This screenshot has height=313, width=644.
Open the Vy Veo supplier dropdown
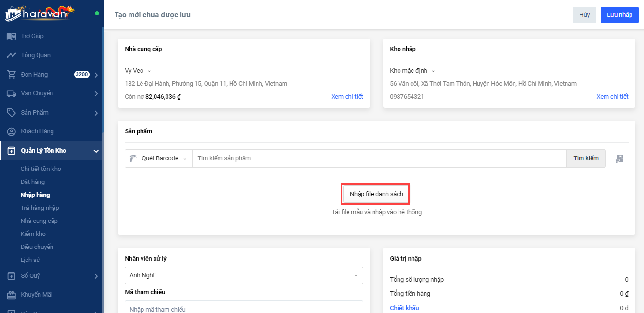pyautogui.click(x=138, y=71)
